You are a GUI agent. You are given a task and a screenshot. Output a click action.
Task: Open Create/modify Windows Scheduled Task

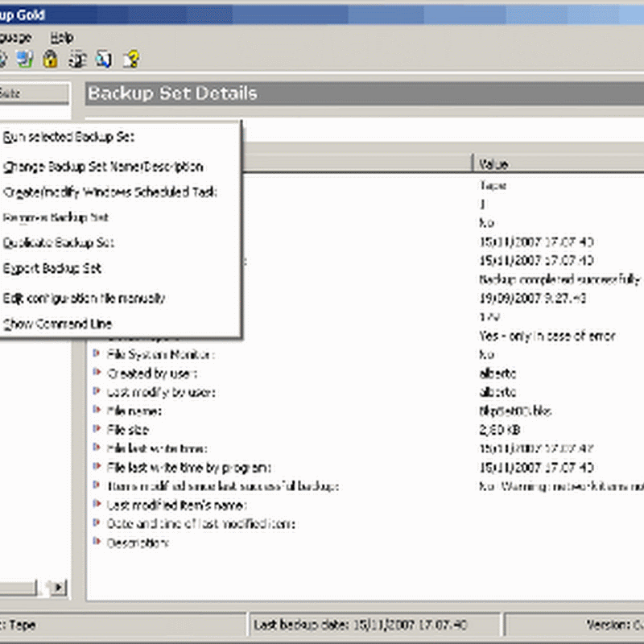[x=110, y=192]
